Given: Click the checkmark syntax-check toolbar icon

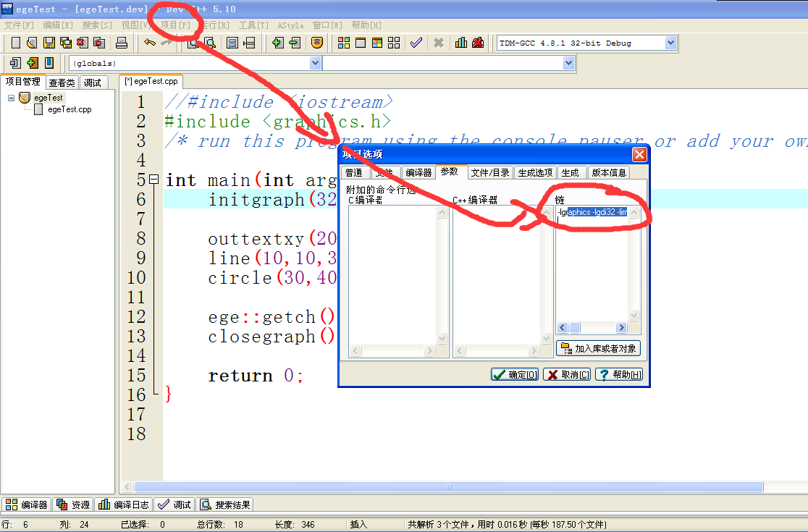Looking at the screenshot, I should coord(416,42).
